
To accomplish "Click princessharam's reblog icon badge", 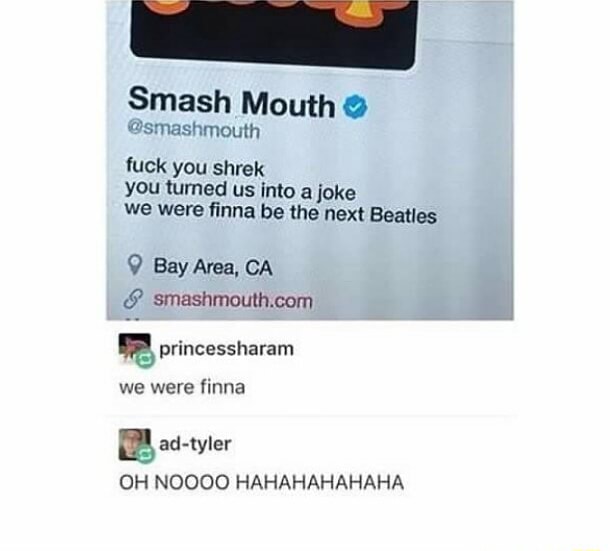I will 145,358.
